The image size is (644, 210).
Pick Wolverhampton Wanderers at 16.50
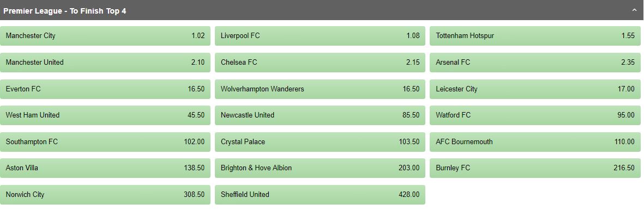(320, 89)
